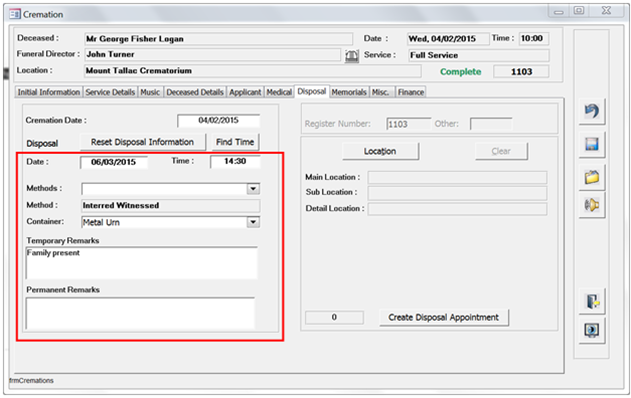Click the Register Number field 1103
The height and width of the screenshot is (398, 631).
click(x=408, y=124)
